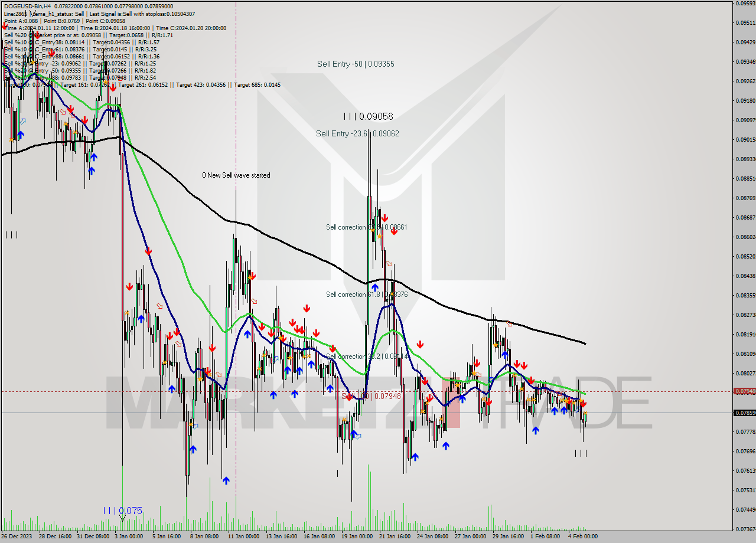The height and width of the screenshot is (543, 756).
Task: Click the chart shift triangle marker at 3 Jan
Action: coord(122,518)
